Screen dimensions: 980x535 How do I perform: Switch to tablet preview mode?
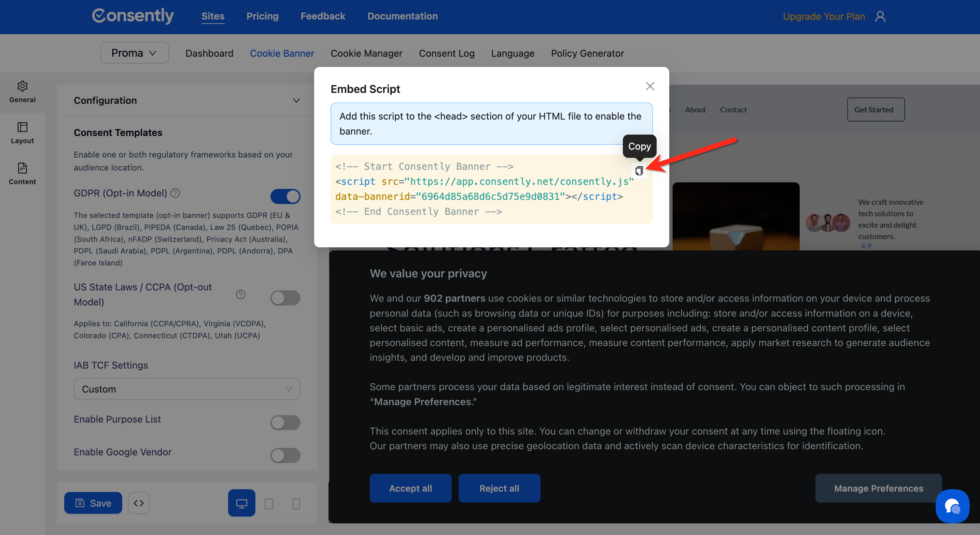click(269, 504)
